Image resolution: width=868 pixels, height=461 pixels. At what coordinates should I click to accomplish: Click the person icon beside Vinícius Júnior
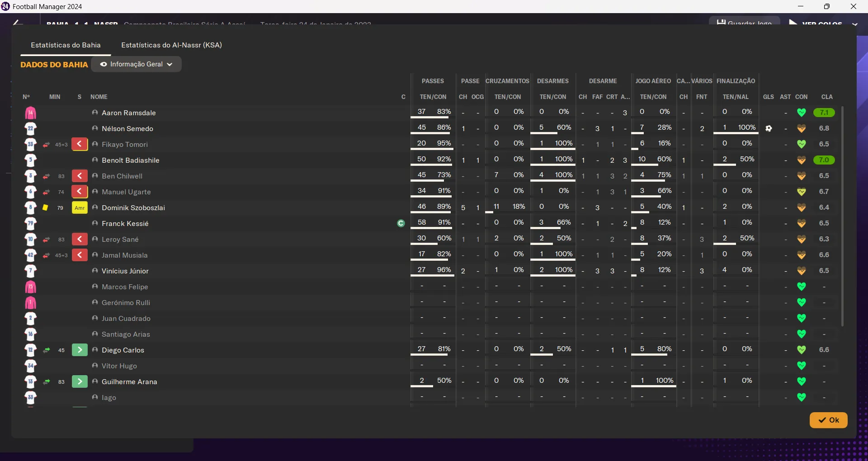95,271
